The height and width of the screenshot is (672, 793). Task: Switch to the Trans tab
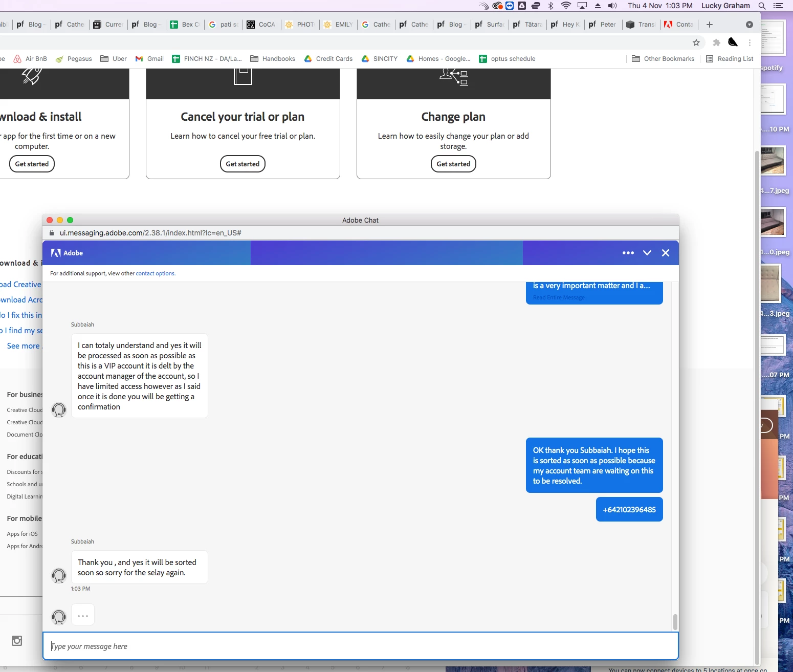point(641,25)
